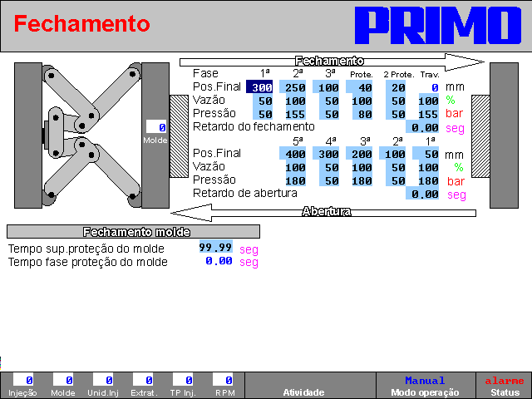Edit opening phase 1 Pos.Final value 50

pos(426,153)
